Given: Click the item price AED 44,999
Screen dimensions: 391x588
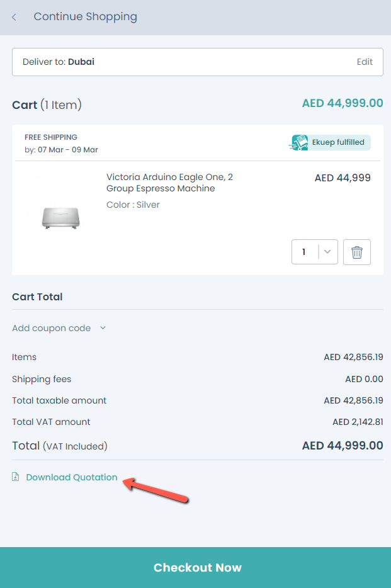Looking at the screenshot, I should tap(343, 178).
